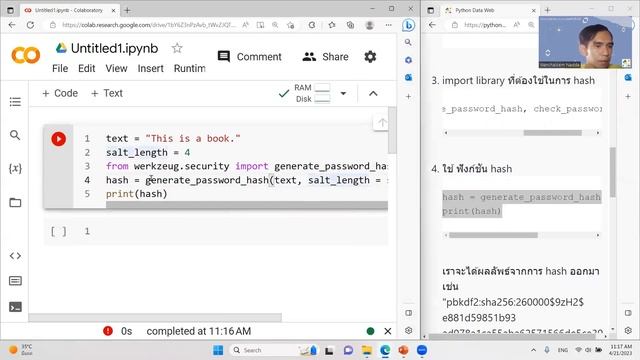Go back in the Python Data Web window
640x360 pixels.
coord(432,25)
